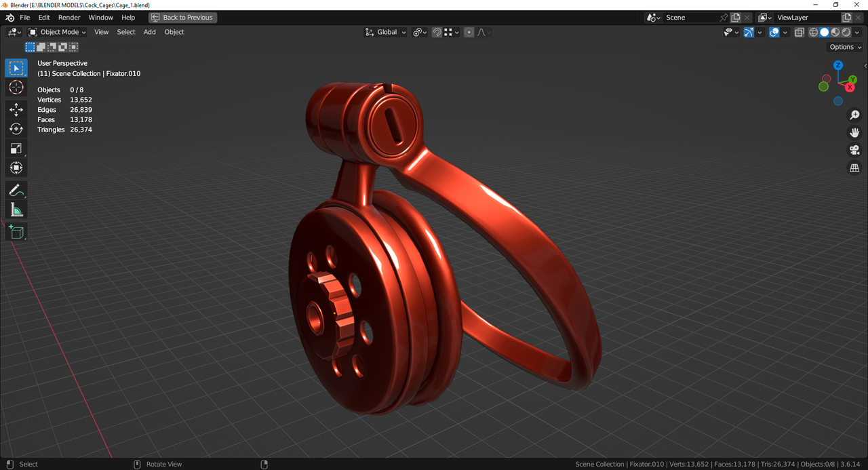Set selection mode to Subtract
This screenshot has height=470, width=868.
52,47
